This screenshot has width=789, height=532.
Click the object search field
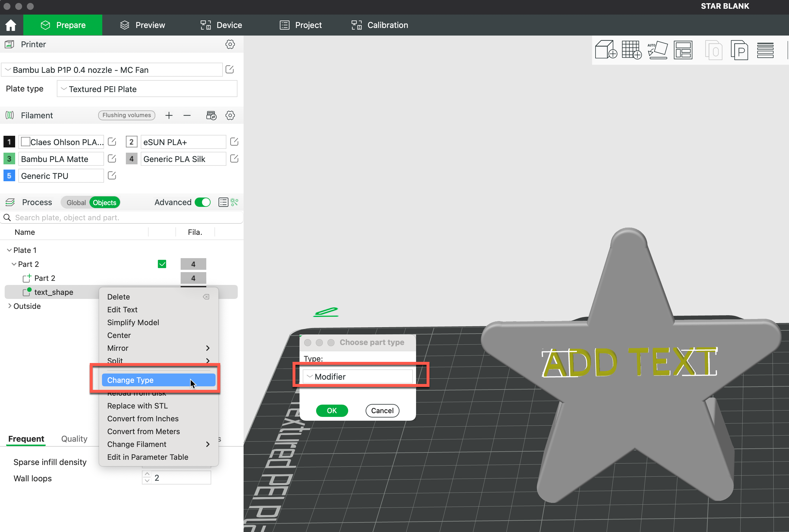121,217
